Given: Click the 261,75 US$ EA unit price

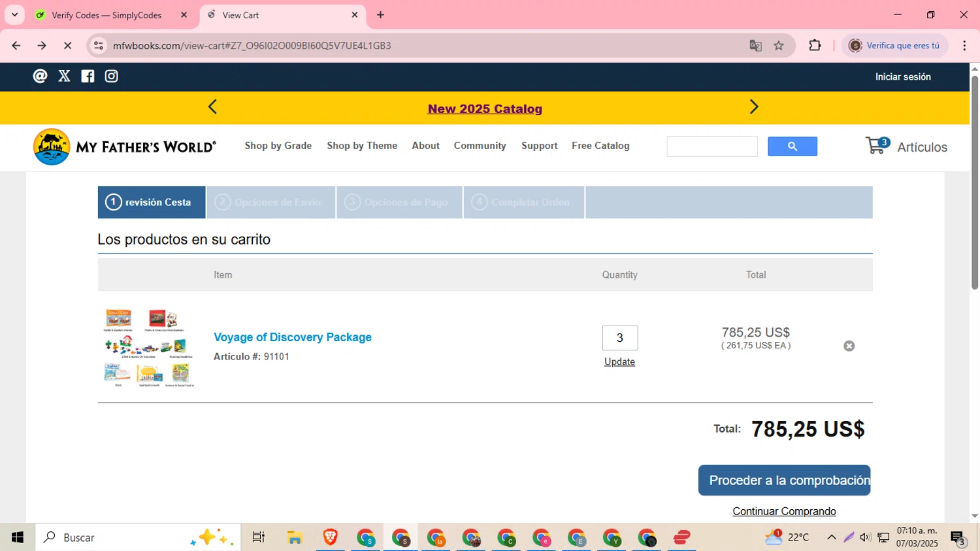Looking at the screenshot, I should [756, 346].
